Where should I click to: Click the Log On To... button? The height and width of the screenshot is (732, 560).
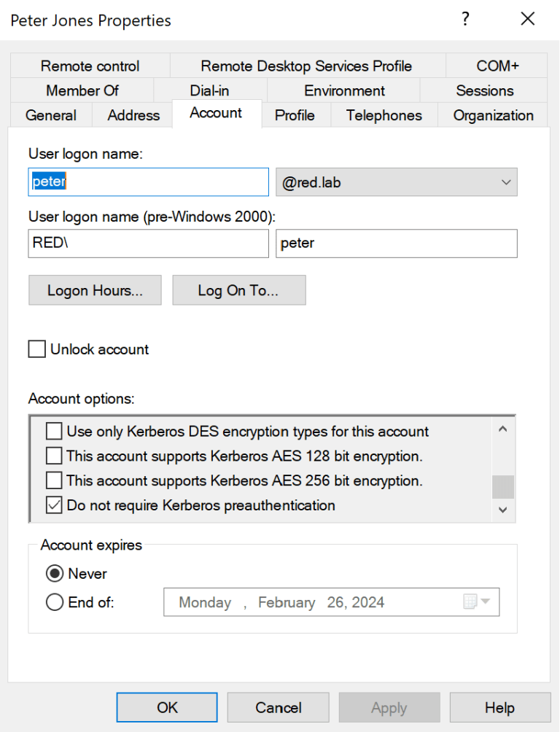[238, 290]
